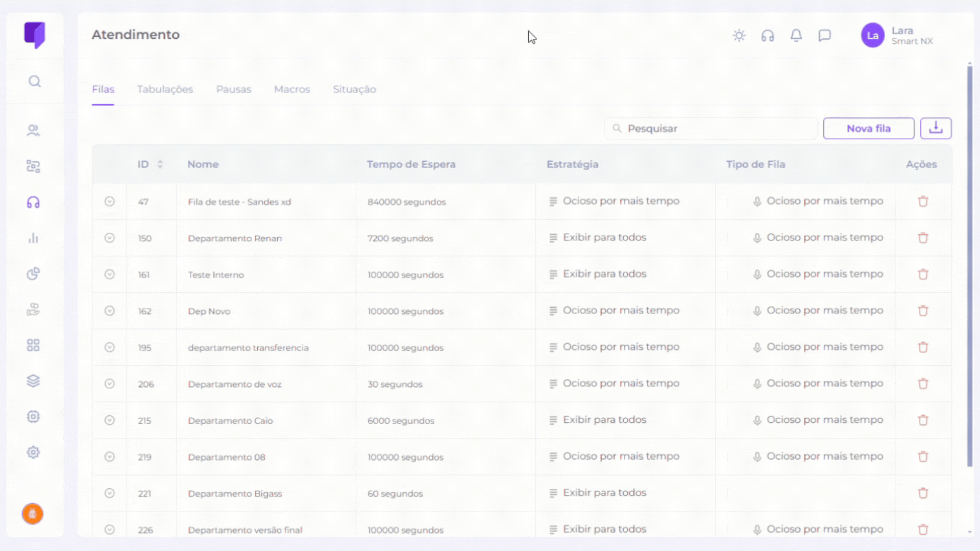Open the four-squares grid sidebar icon
The image size is (980, 551).
[x=33, y=345]
